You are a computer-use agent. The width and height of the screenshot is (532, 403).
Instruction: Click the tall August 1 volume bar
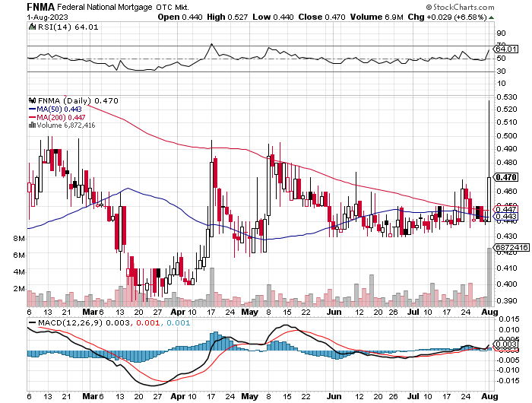point(489,277)
